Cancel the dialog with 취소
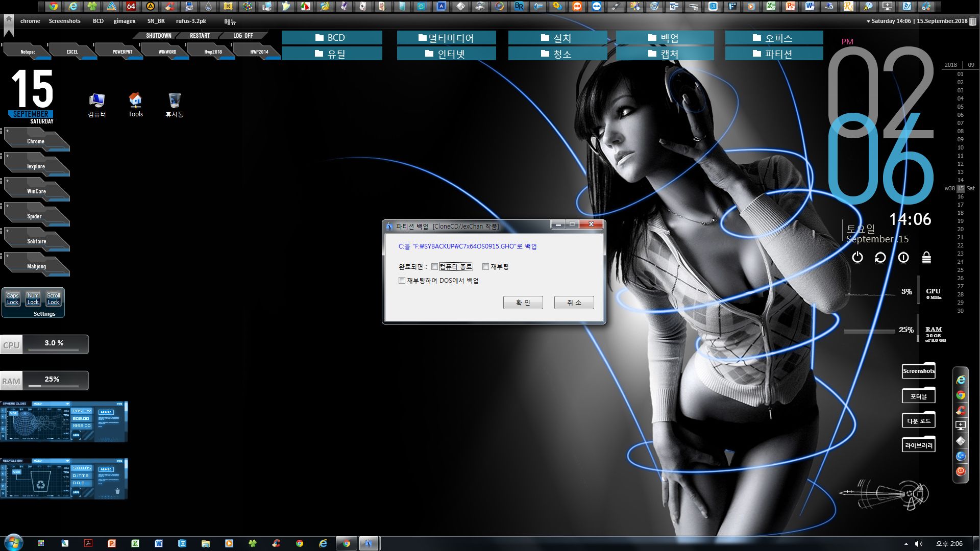Image resolution: width=980 pixels, height=551 pixels. (574, 303)
